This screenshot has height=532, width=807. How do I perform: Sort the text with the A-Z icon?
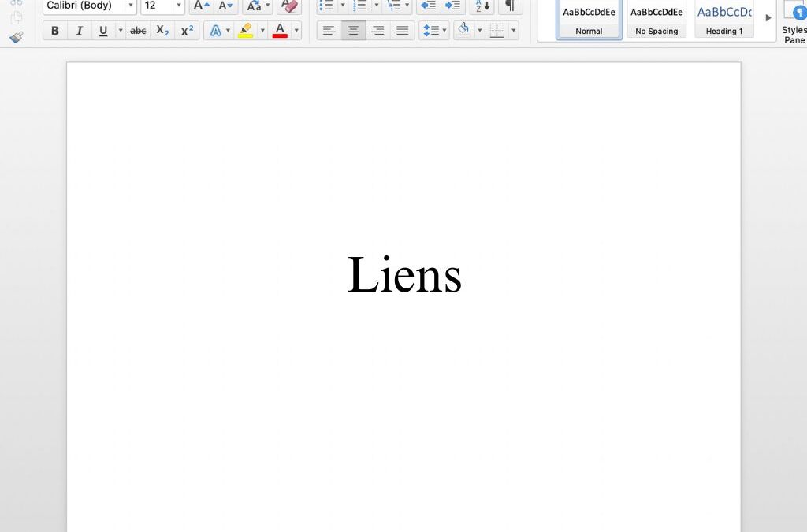pos(482,6)
